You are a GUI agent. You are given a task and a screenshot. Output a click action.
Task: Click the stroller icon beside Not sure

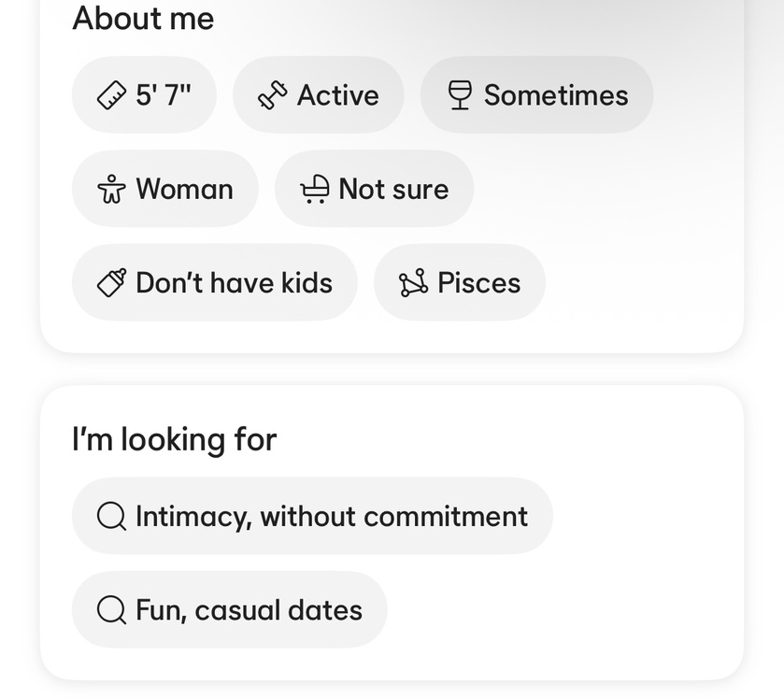[x=314, y=189]
